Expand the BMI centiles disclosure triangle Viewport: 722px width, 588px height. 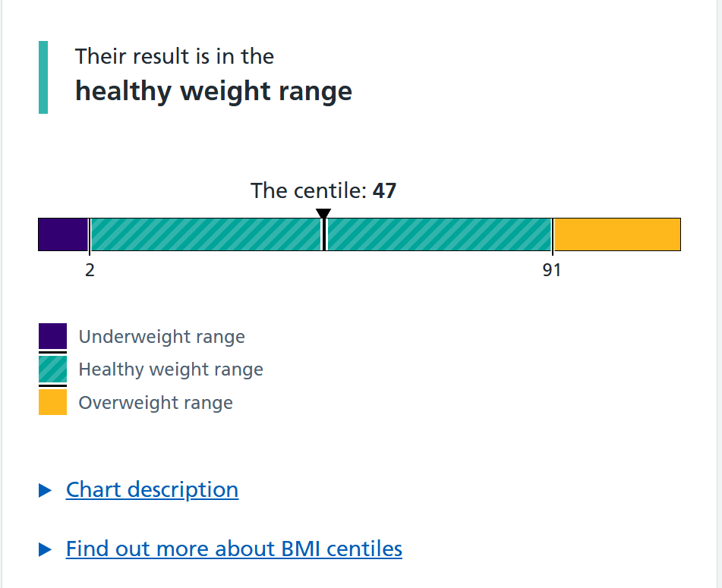coord(46,549)
